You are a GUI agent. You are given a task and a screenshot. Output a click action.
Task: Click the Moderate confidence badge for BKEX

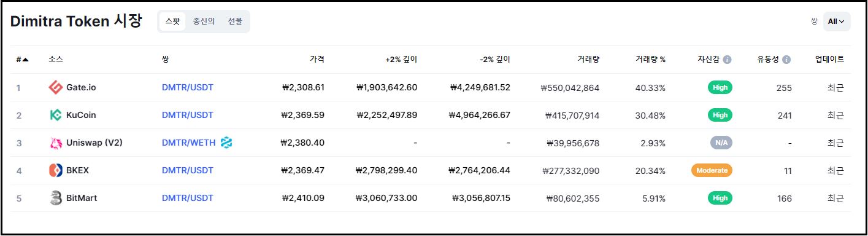click(x=712, y=170)
